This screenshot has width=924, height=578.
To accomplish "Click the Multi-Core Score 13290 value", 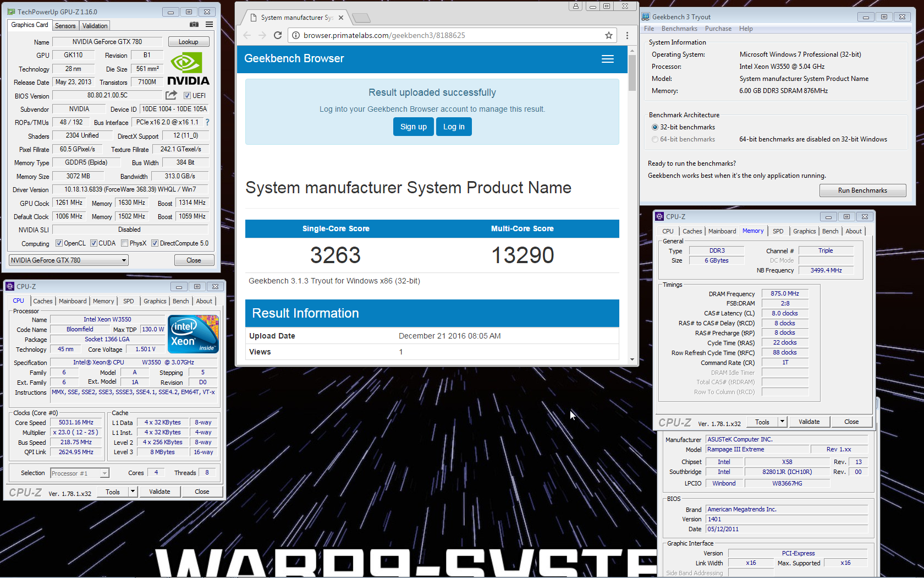I will tap(522, 255).
